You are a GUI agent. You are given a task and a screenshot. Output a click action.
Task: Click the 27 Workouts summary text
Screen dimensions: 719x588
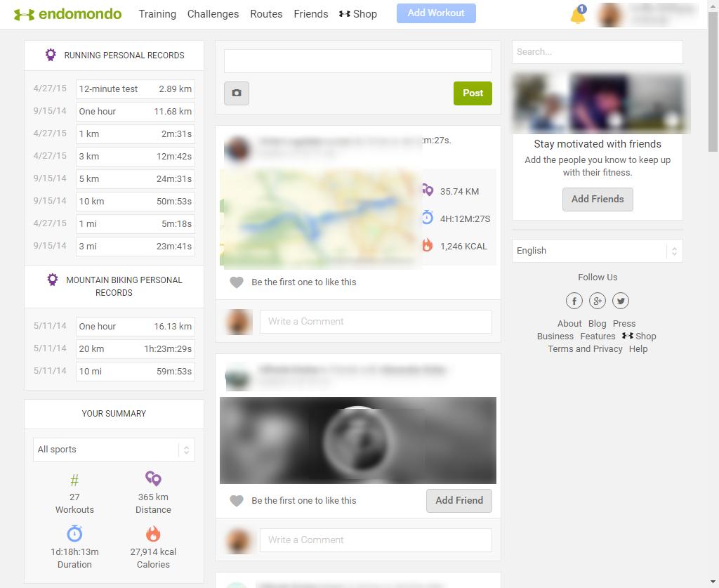click(74, 504)
